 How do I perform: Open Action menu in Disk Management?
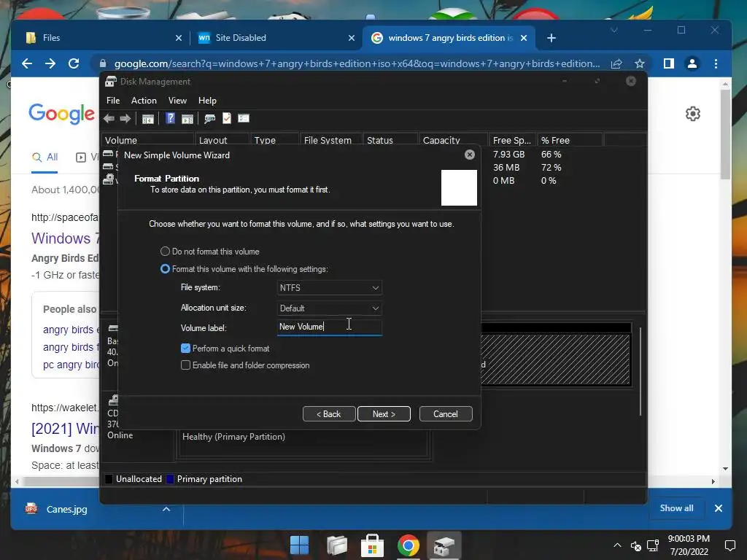144,101
